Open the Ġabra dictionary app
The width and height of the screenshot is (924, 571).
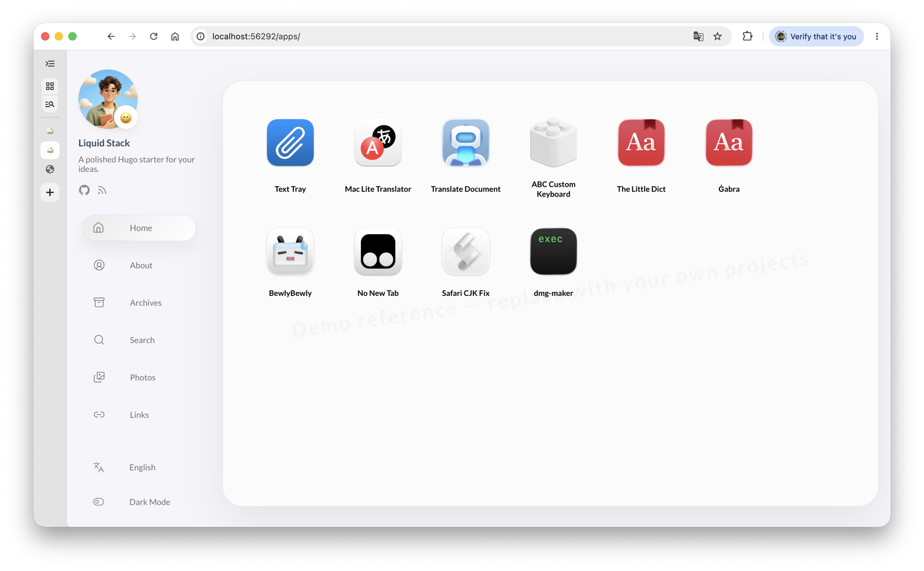(x=729, y=143)
